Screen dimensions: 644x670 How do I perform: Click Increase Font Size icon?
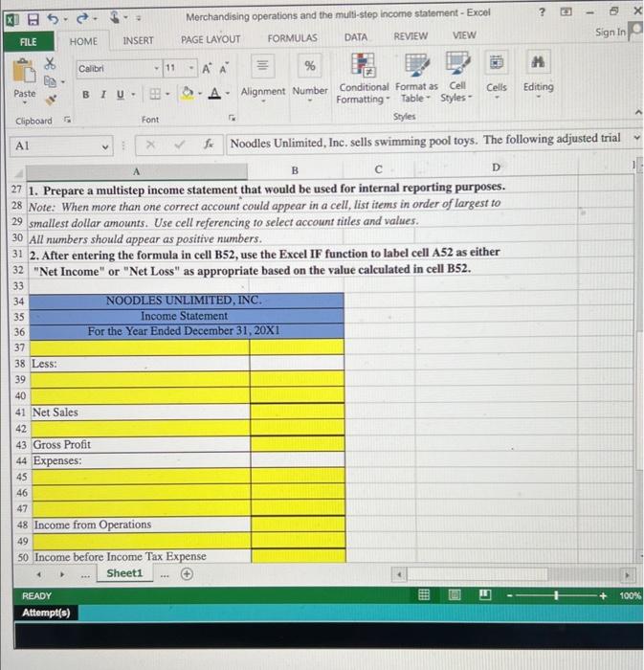[x=207, y=68]
